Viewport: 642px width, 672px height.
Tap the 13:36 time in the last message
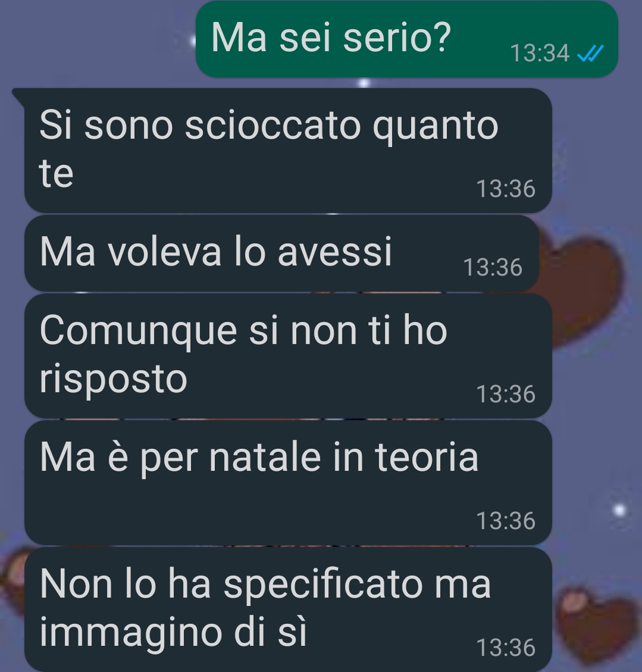[506, 648]
